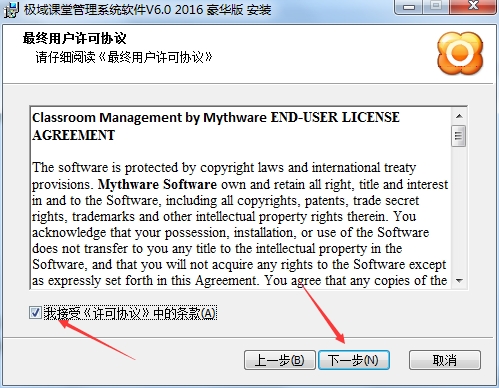Click the title bar text 极域课堂管理系统软件V6.0
This screenshot has width=499, height=388.
(97, 10)
